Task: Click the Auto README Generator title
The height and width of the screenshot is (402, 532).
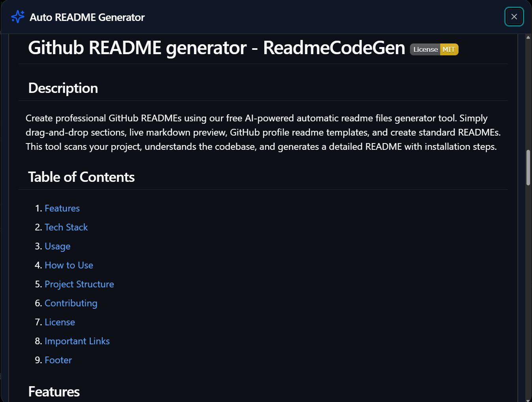Action: coord(87,17)
